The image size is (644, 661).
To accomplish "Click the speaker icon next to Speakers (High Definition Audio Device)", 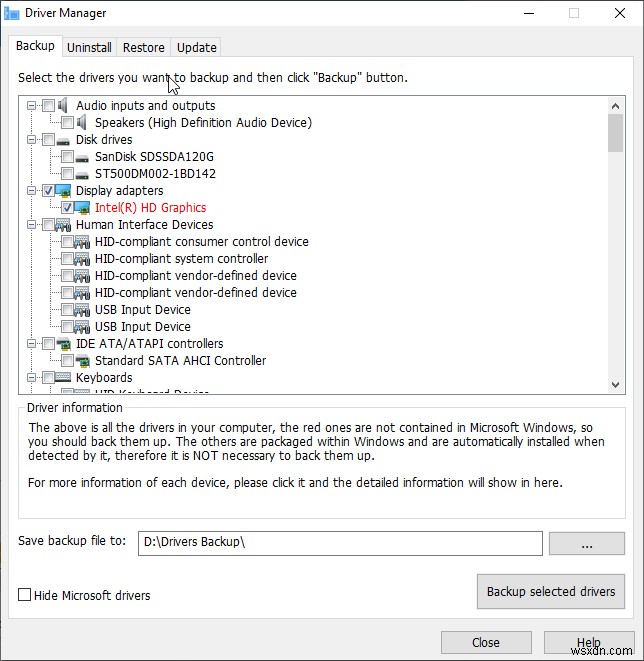I will [x=82, y=122].
